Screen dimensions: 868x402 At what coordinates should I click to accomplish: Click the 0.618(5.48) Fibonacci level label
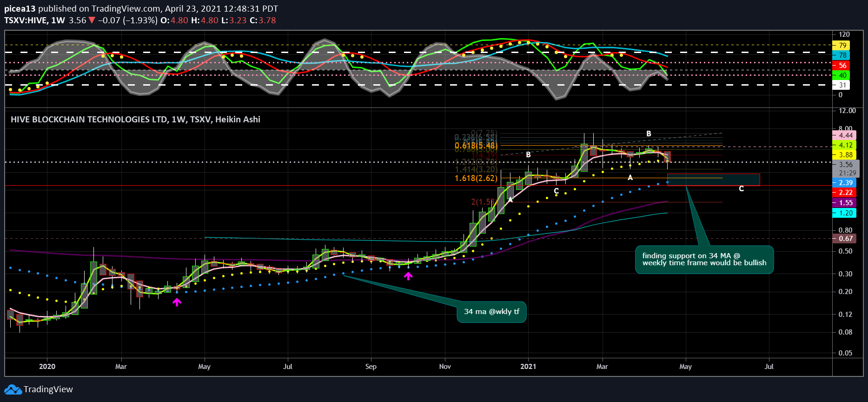click(x=476, y=146)
